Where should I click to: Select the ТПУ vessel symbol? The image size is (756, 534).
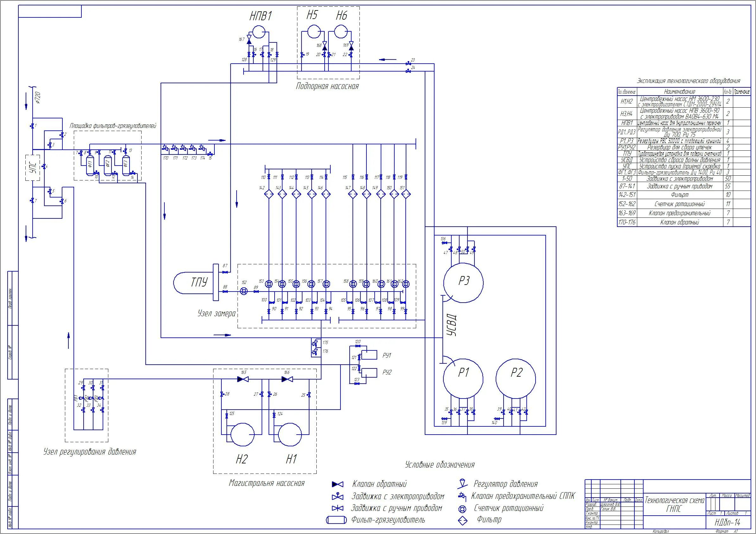pyautogui.click(x=194, y=282)
